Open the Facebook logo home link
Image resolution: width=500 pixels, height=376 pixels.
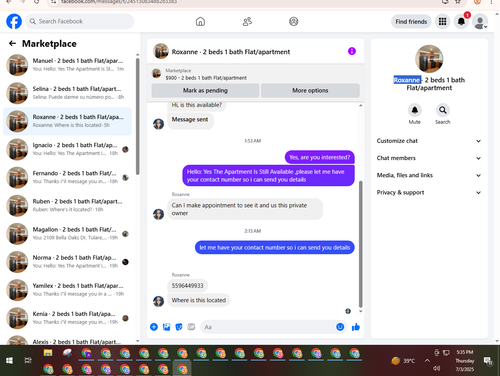coord(14,21)
